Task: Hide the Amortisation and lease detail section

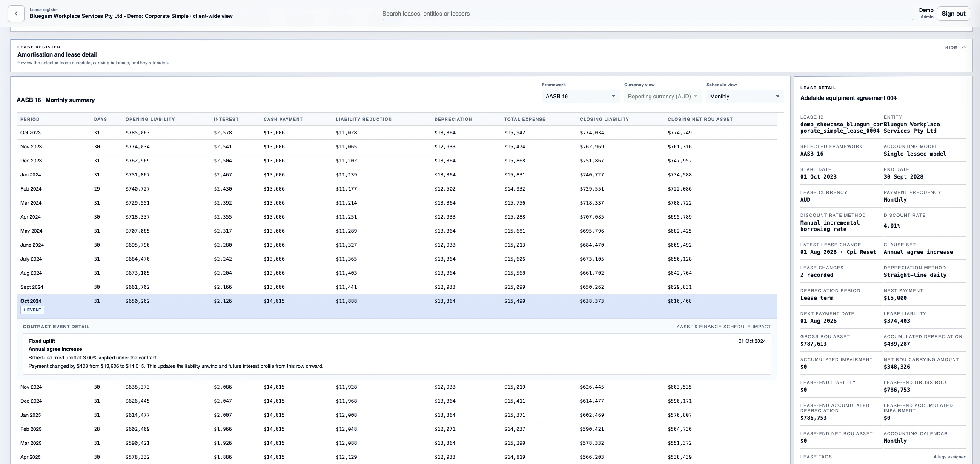Action: coord(955,48)
